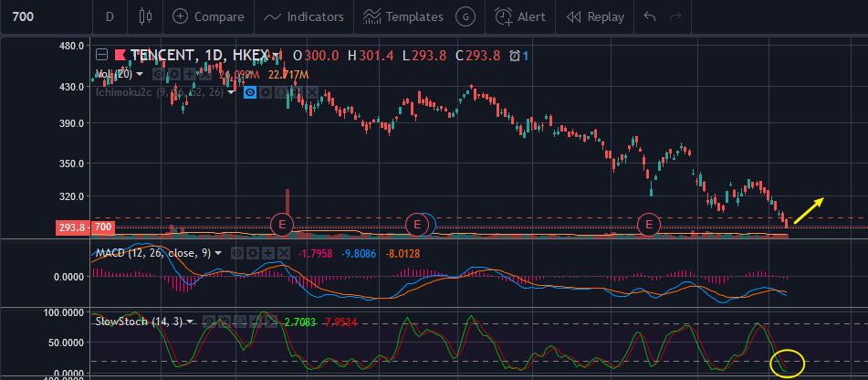Screen dimensions: 868x380
Task: Click the red flag next to TENCENT
Action: (120, 55)
